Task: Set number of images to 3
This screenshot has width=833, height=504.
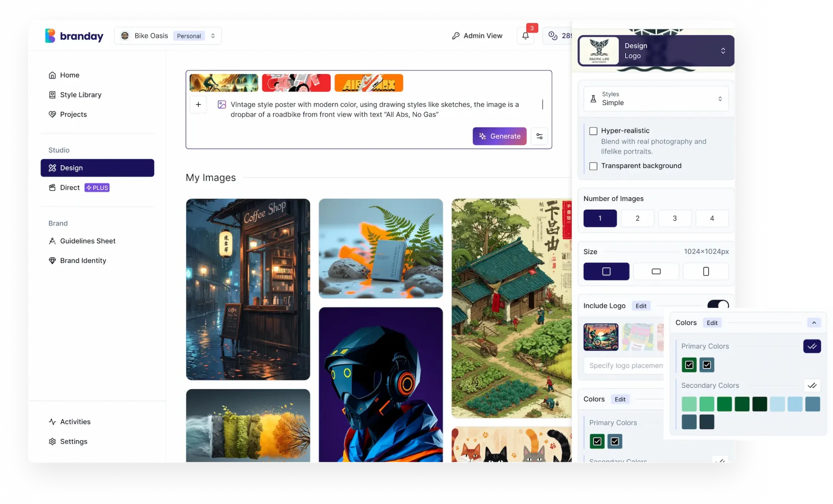Action: [x=675, y=218]
